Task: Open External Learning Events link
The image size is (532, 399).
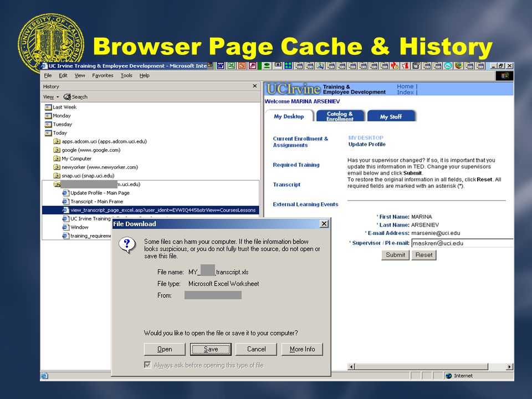Action: [305, 204]
